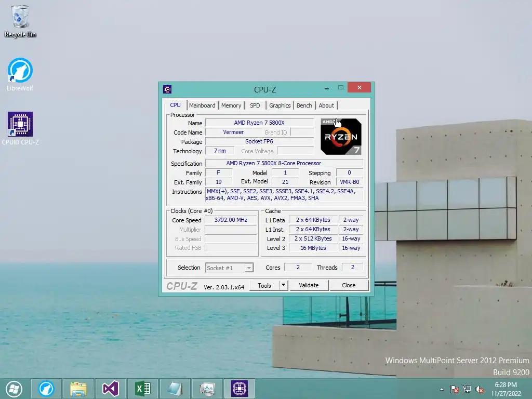Screen dimensions: 532x399
Task: Open the notepad-style taskbar app
Action: pyautogui.click(x=175, y=389)
